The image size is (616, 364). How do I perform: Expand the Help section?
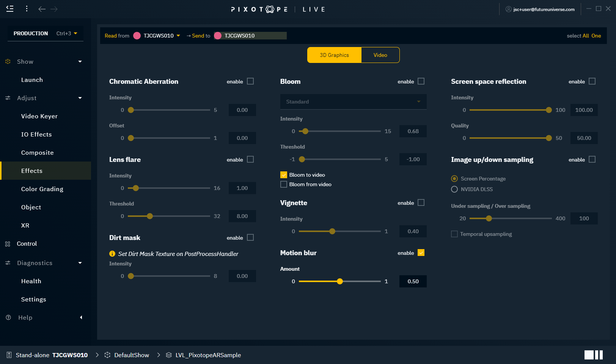(x=81, y=317)
